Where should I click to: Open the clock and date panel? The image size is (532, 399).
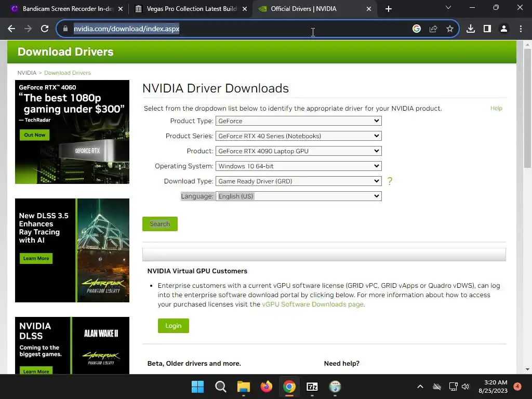tap(493, 387)
